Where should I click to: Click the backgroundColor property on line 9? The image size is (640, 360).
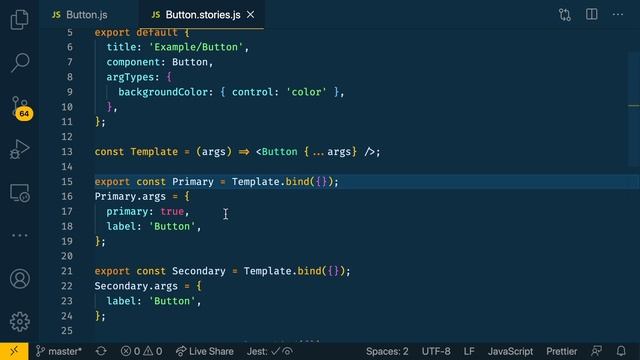click(x=163, y=92)
